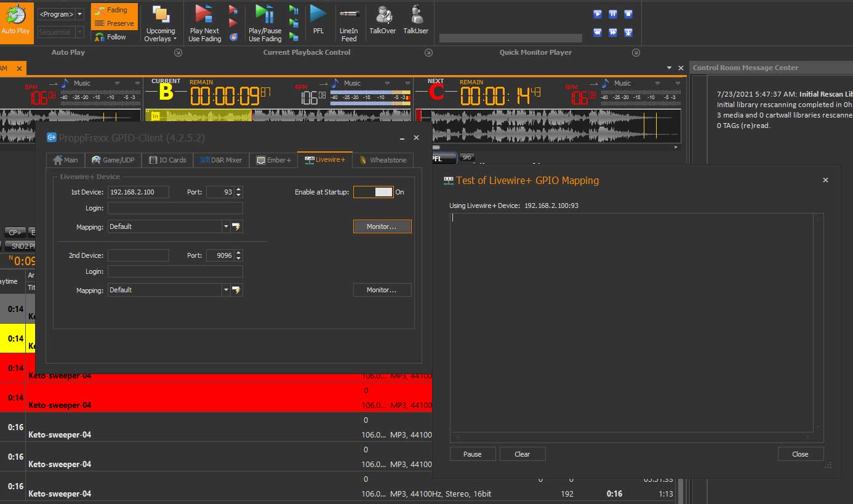Image resolution: width=853 pixels, height=504 pixels.
Task: Click the music note icon on player C
Action: (x=606, y=83)
